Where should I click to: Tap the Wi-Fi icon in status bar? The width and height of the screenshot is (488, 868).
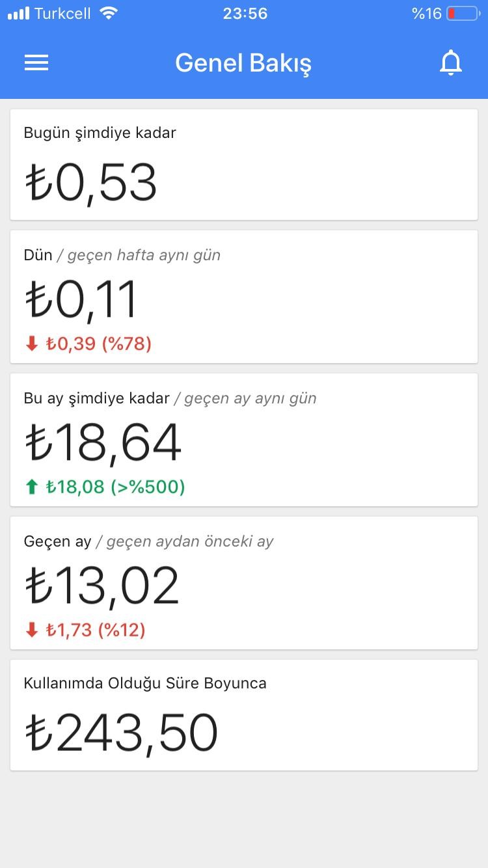pyautogui.click(x=109, y=13)
